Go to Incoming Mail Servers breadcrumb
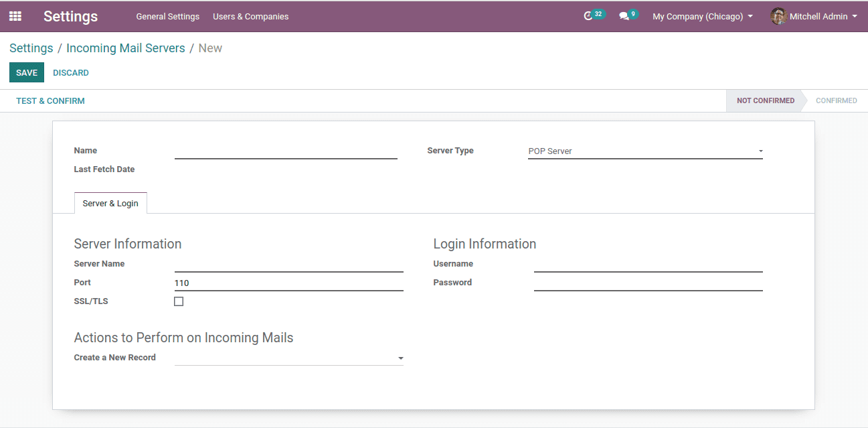This screenshot has height=428, width=868. coord(126,48)
